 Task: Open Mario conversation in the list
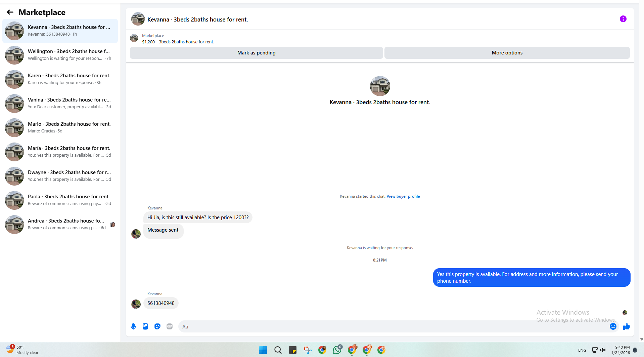60,128
